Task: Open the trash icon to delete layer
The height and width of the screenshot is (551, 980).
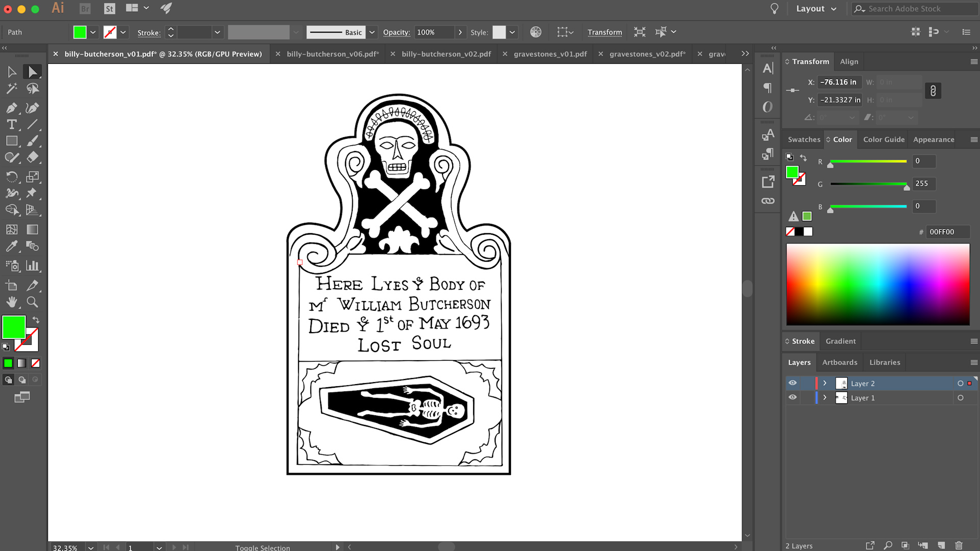Action: click(960, 545)
